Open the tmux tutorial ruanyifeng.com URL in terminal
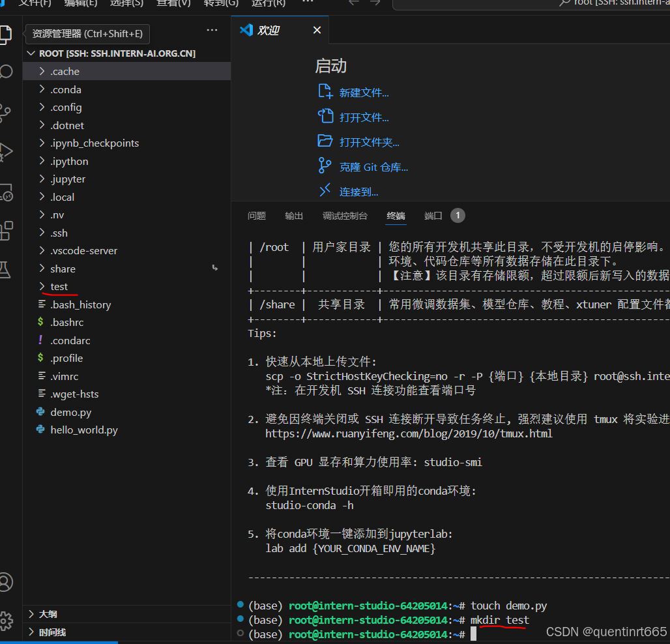 [x=409, y=433]
